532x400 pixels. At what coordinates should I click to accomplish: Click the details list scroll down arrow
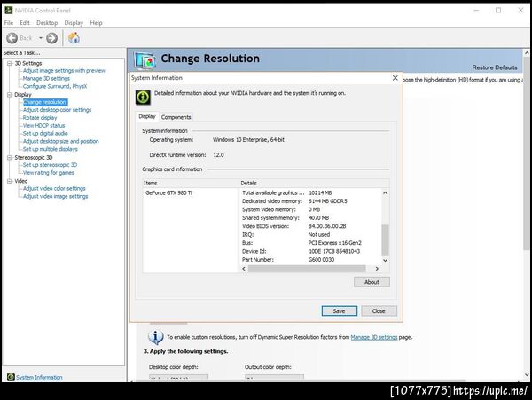(385, 260)
